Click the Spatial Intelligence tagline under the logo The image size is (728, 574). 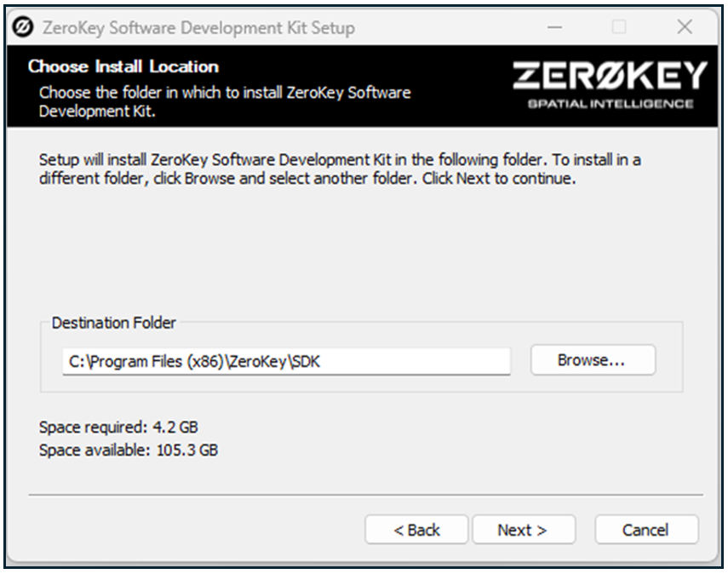[x=610, y=104]
